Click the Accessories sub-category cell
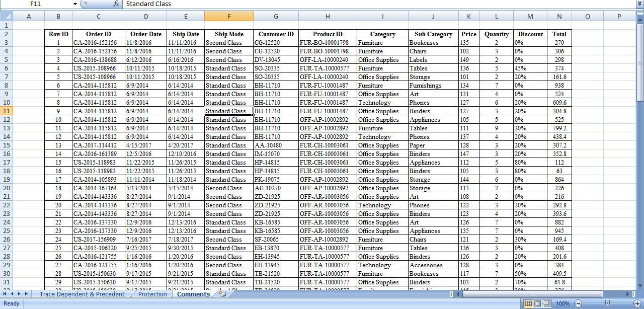The image size is (644, 309). coord(433,265)
